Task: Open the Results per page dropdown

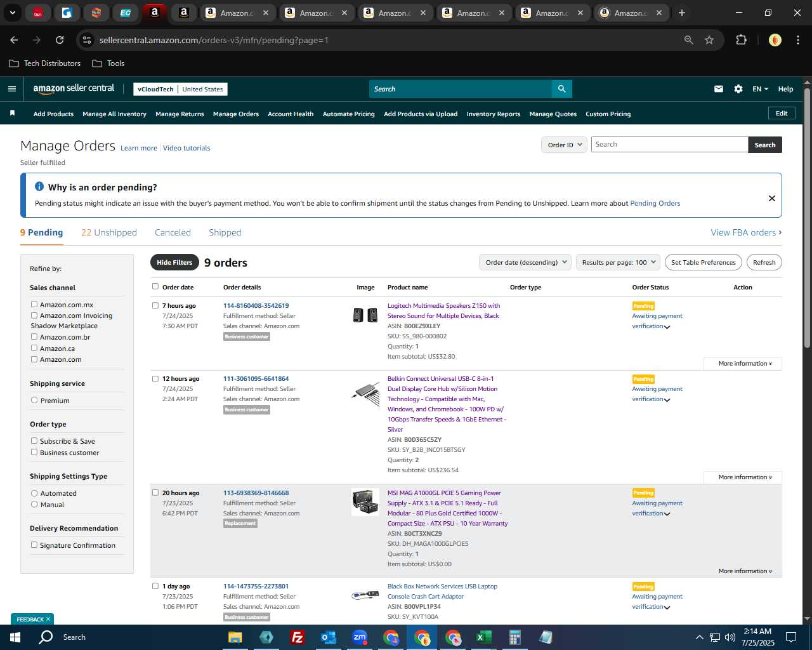Action: [x=619, y=262]
